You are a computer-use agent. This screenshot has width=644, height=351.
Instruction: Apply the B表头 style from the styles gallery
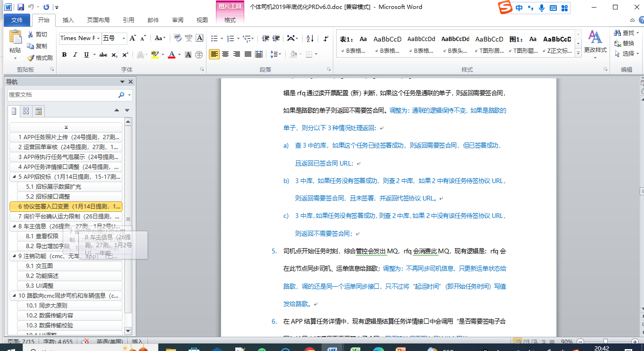coord(455,44)
